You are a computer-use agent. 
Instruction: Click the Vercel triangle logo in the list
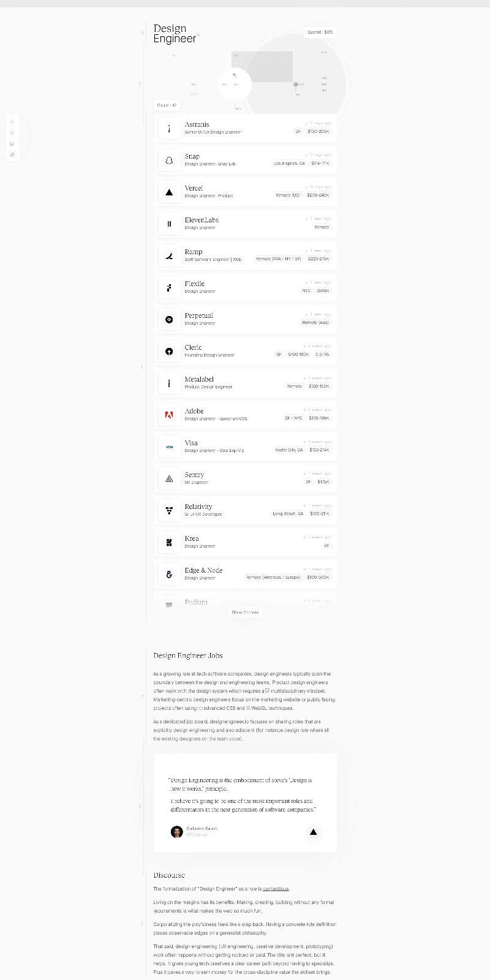(x=169, y=192)
